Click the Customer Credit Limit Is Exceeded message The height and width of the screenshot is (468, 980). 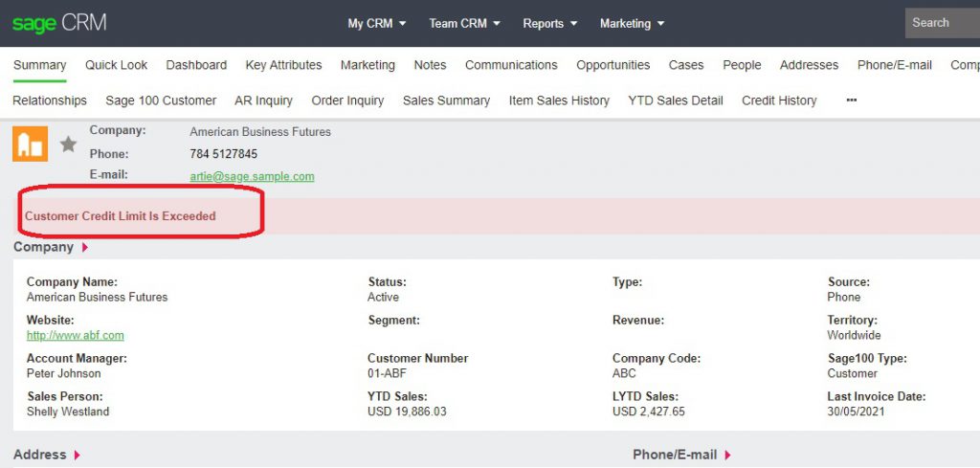click(x=120, y=216)
